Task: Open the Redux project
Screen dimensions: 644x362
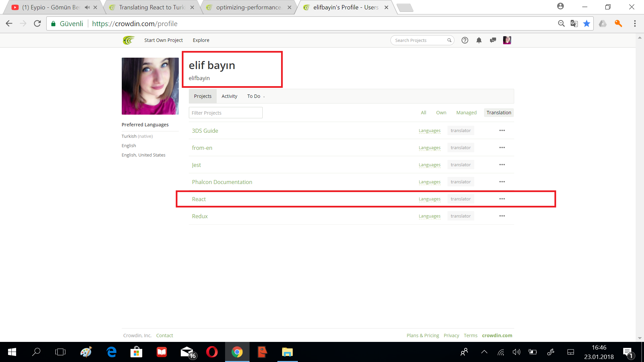Action: click(x=200, y=216)
